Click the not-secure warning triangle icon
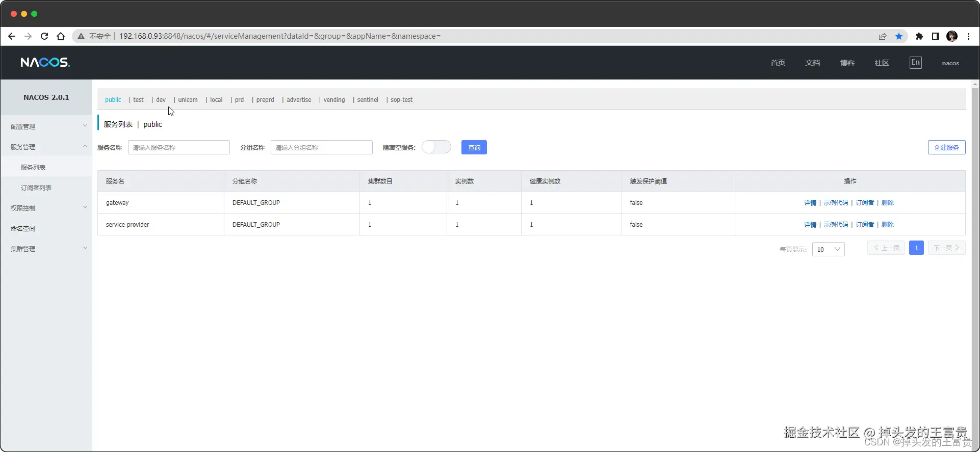The height and width of the screenshot is (452, 980). (81, 36)
